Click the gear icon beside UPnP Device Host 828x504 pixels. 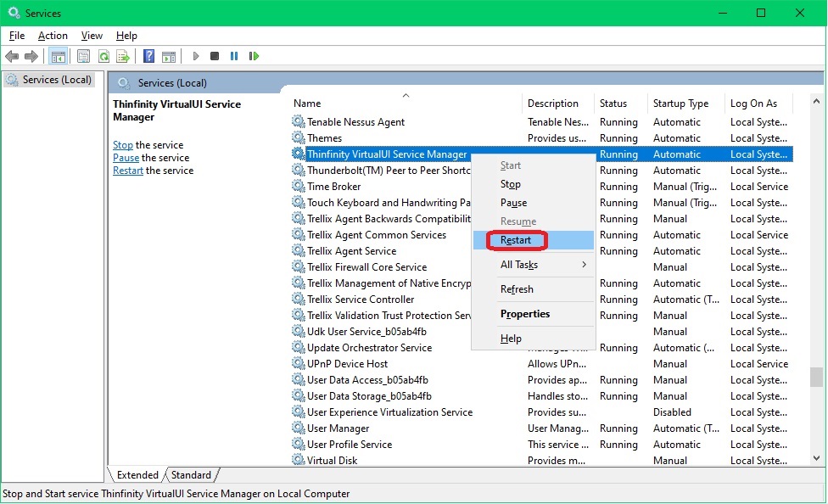(x=299, y=363)
